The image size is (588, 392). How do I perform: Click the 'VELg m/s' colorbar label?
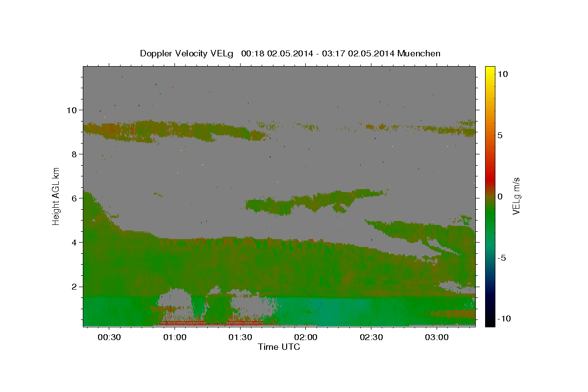point(516,196)
